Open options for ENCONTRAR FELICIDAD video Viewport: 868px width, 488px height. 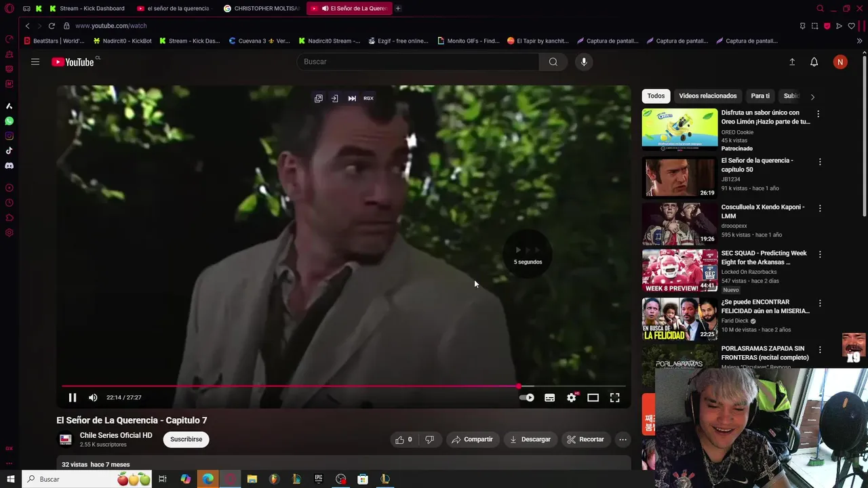point(820,303)
